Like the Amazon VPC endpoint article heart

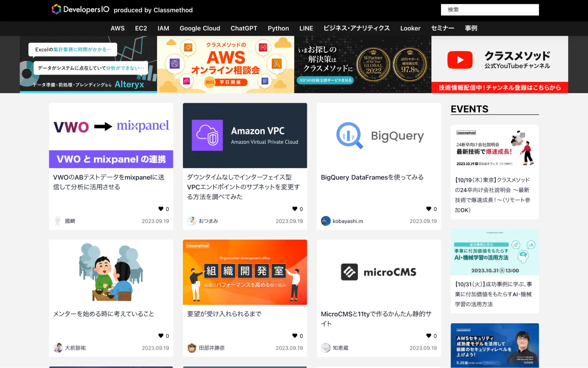pyautogui.click(x=295, y=209)
